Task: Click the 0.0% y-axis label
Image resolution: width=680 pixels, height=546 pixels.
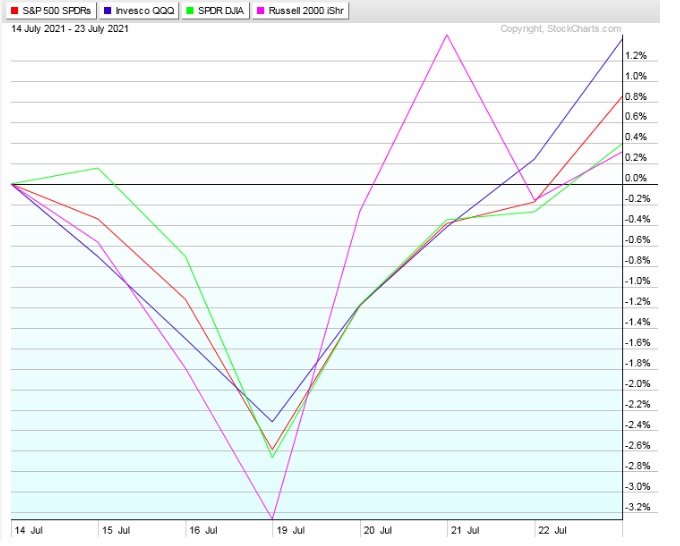Action: [636, 178]
